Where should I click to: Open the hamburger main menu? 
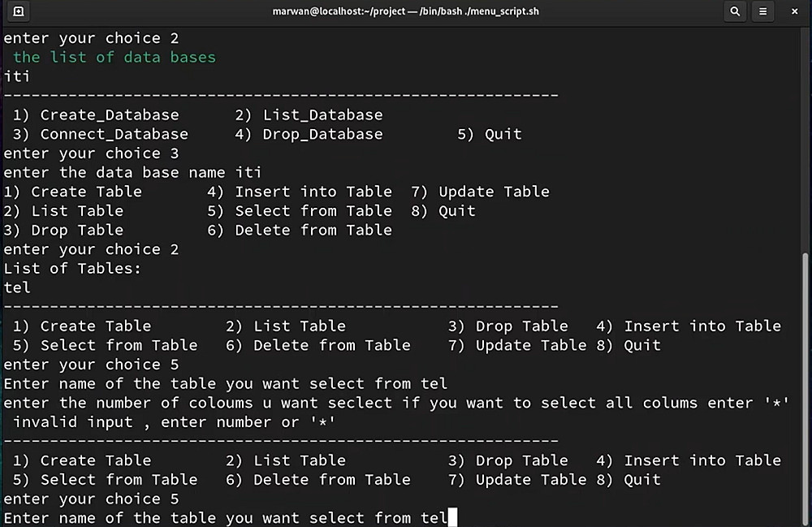[x=763, y=11]
